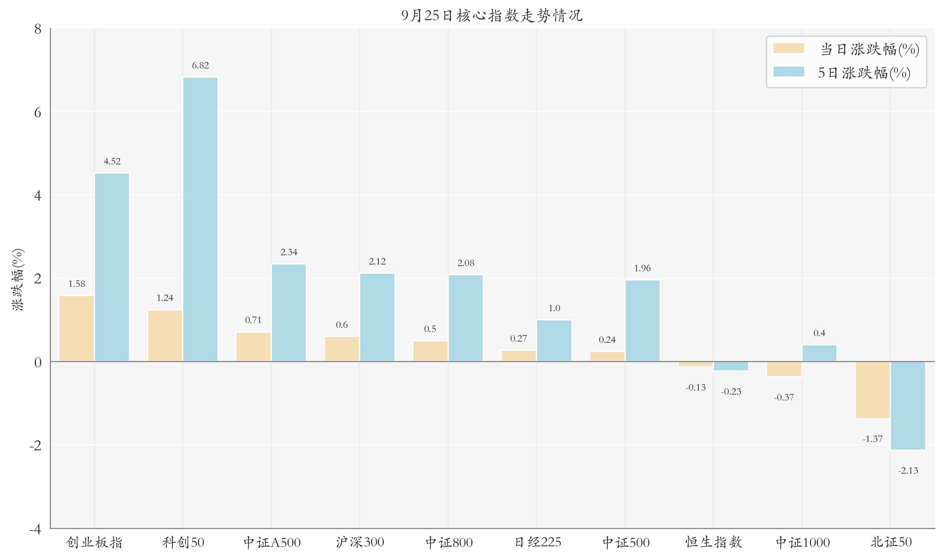Click the 中证1000 x-axis label
The image size is (944, 560).
pyautogui.click(x=803, y=543)
